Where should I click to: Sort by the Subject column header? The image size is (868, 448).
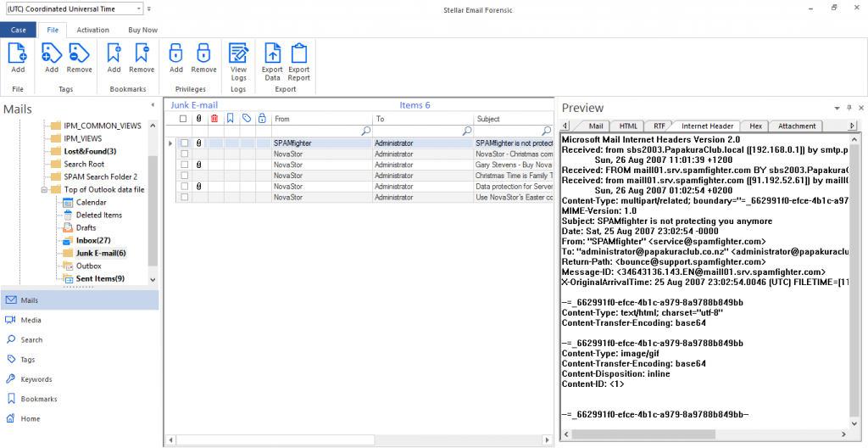513,119
